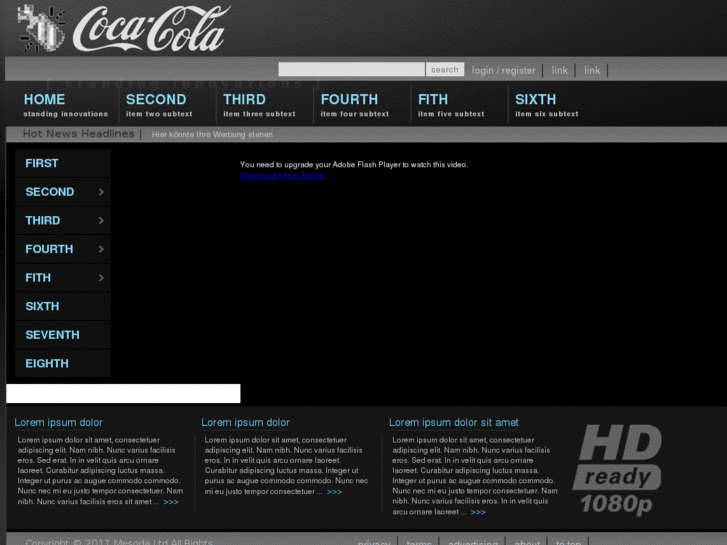The width and height of the screenshot is (727, 545).
Task: Click '>>>' read more in middle column
Action: (x=334, y=492)
